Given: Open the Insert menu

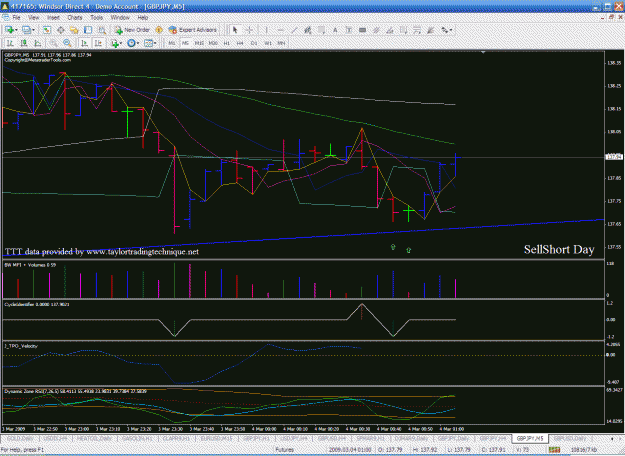Looking at the screenshot, I should [53, 18].
